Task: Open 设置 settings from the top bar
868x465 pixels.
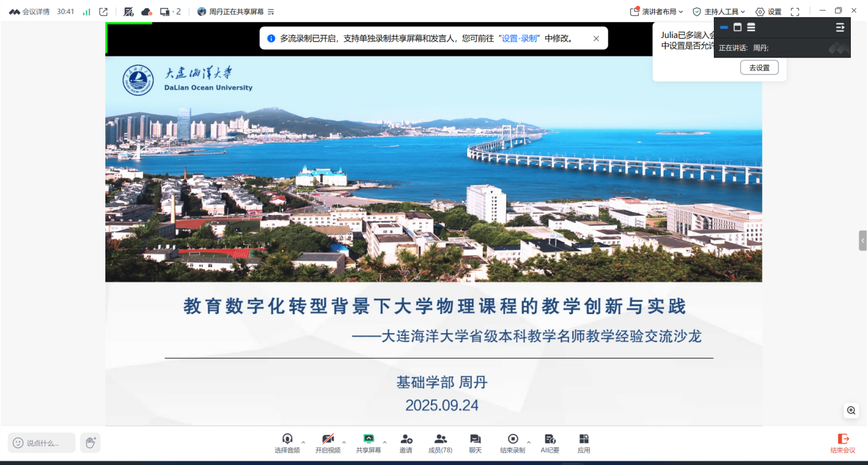Action: (768, 11)
